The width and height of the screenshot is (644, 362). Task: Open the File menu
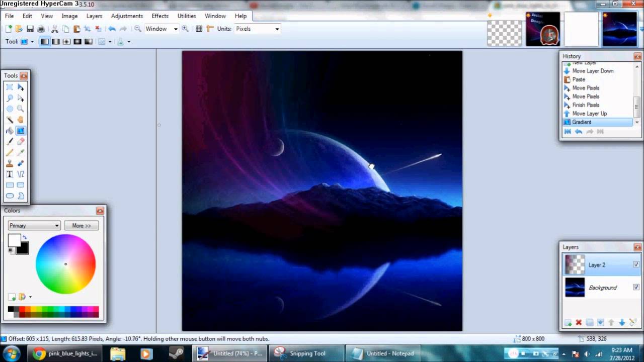[x=9, y=16]
